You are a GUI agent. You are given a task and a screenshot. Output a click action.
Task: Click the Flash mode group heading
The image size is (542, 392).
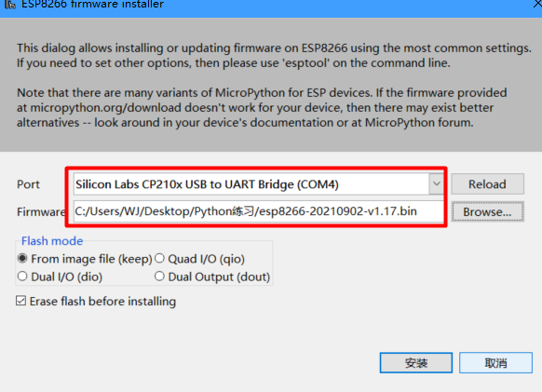[52, 241]
